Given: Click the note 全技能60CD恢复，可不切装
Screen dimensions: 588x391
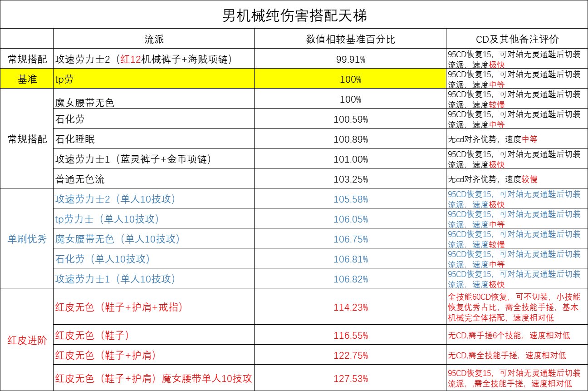Looking at the screenshot, I should pos(517,307).
